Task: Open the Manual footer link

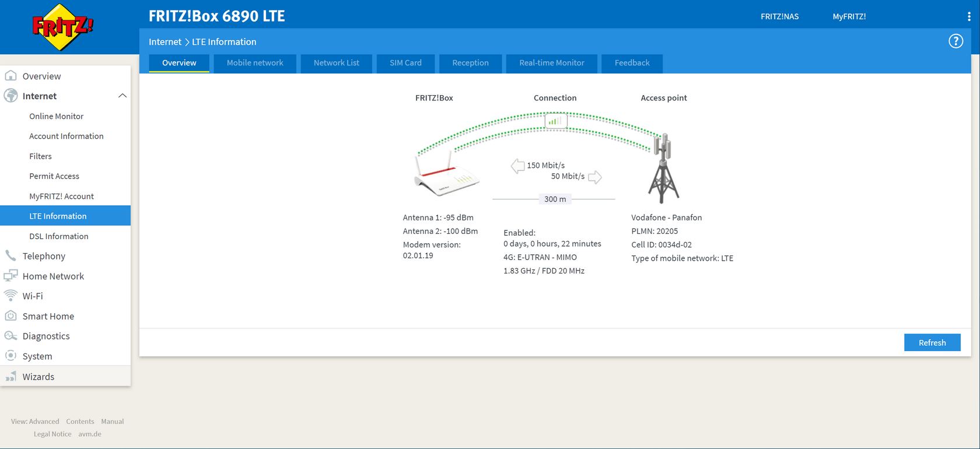Action: pyautogui.click(x=113, y=422)
